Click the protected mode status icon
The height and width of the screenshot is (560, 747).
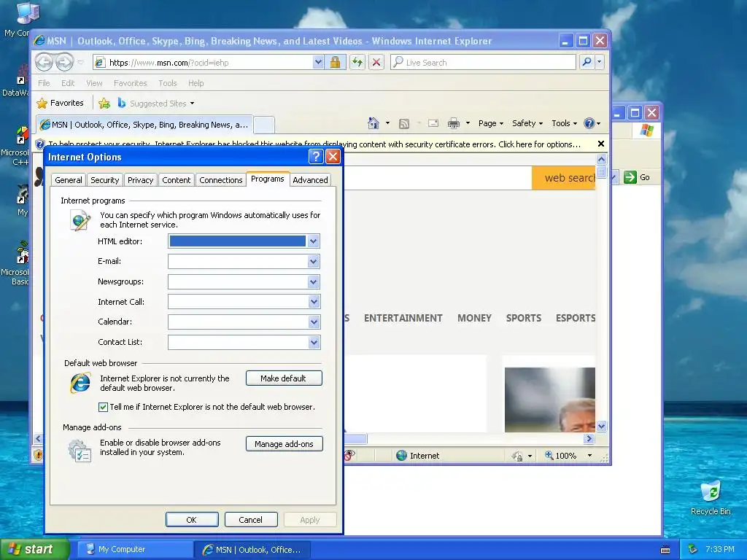point(517,456)
